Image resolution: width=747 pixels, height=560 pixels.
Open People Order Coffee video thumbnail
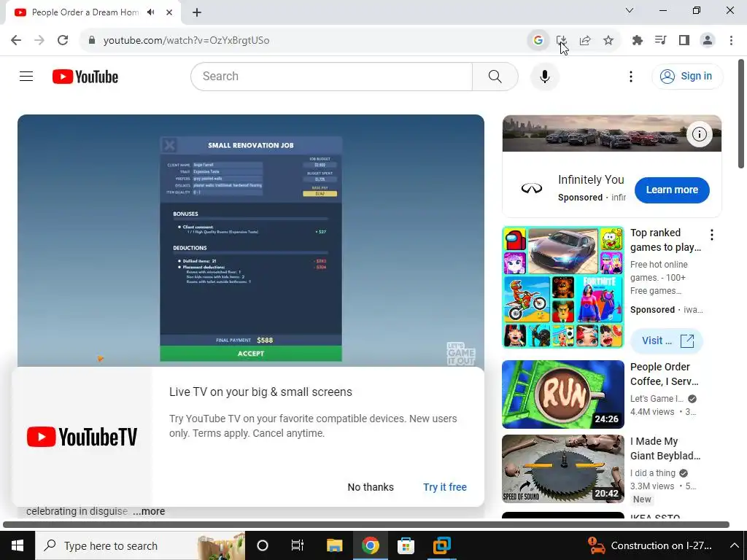pos(563,394)
